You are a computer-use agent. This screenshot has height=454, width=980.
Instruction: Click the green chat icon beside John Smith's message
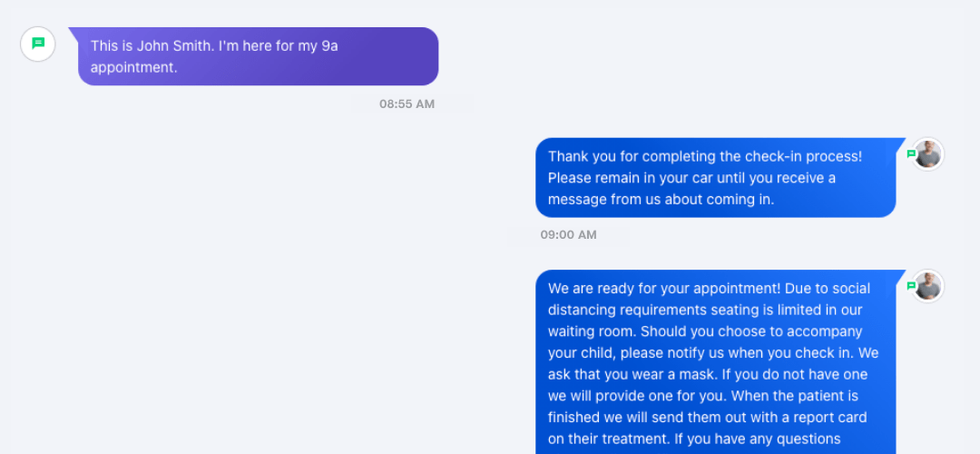click(38, 44)
